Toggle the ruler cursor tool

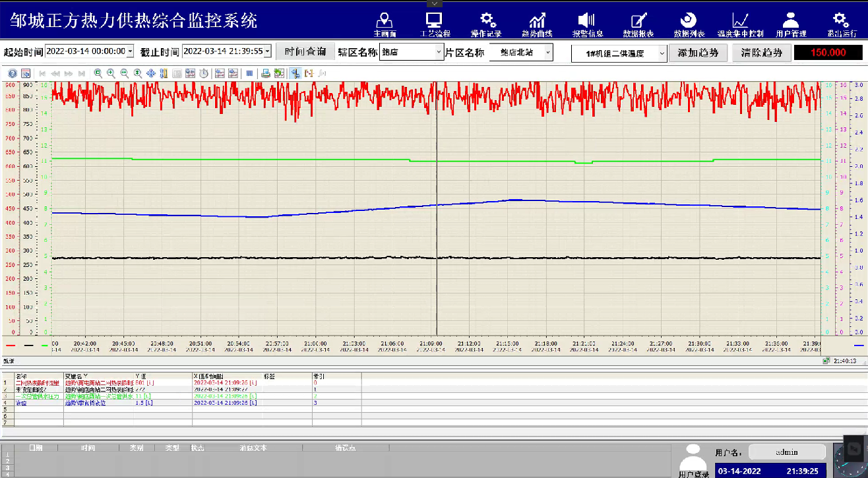point(164,73)
